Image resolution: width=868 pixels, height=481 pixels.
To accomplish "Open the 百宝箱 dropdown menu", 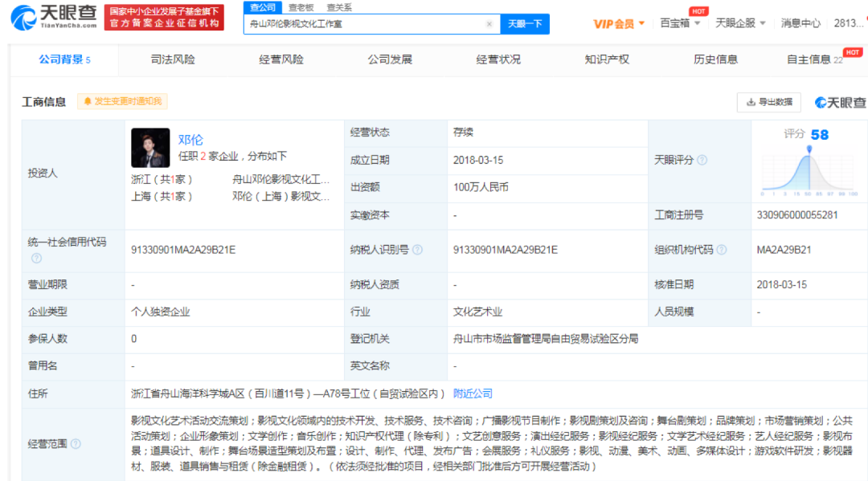I will pos(679,23).
